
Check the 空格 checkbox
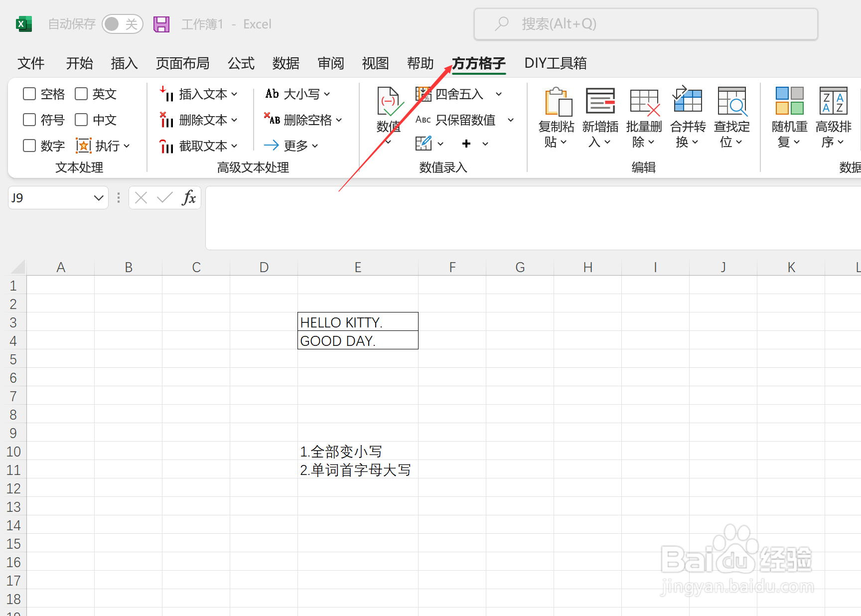[x=29, y=94]
